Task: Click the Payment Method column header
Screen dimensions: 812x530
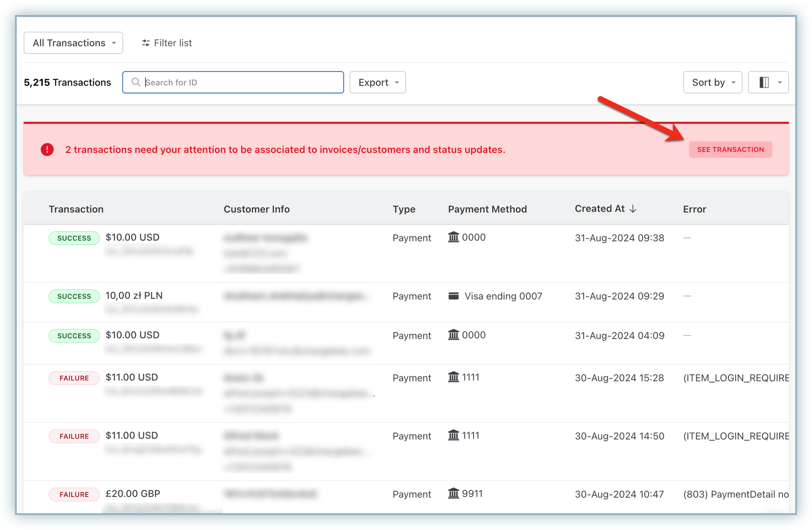Action: pos(487,209)
